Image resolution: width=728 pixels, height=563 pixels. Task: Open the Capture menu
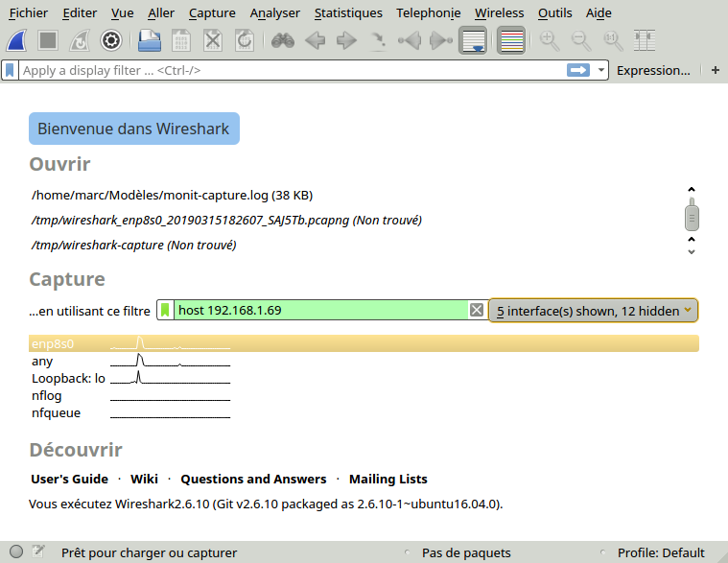pos(212,13)
